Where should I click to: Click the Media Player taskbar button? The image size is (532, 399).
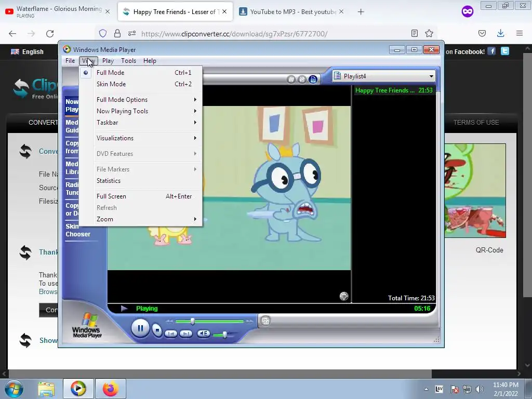[78, 389]
